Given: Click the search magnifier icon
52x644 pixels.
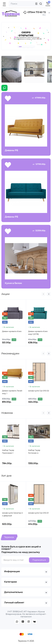Looking at the screenshot, I should point(40,4).
